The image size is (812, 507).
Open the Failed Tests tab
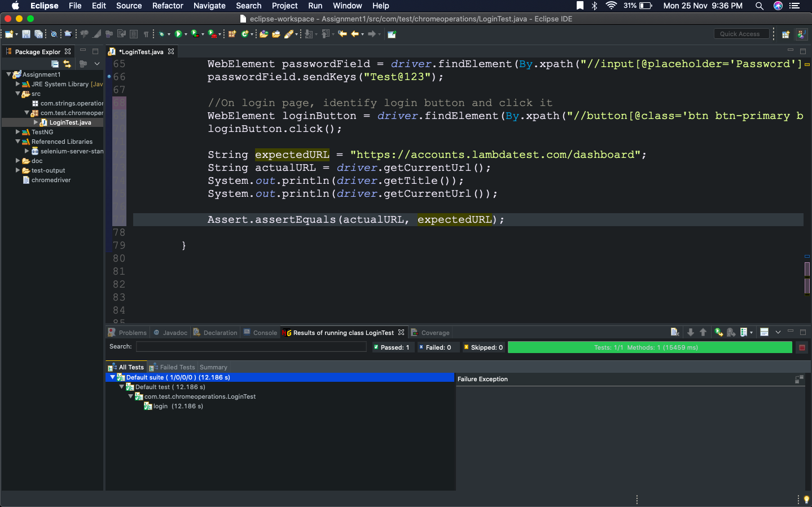click(x=177, y=367)
